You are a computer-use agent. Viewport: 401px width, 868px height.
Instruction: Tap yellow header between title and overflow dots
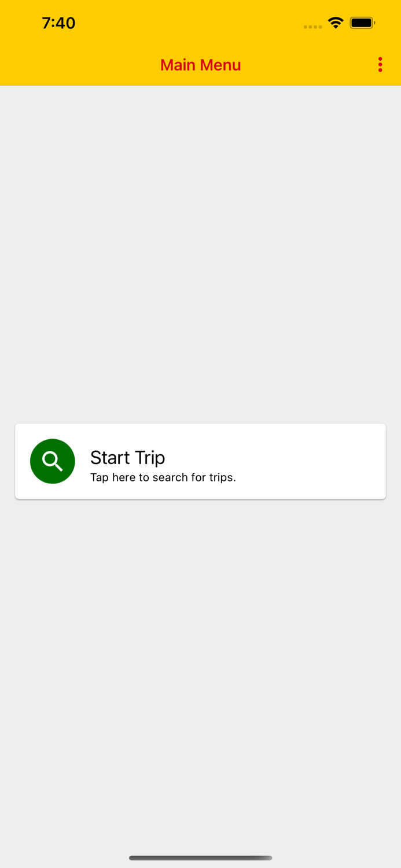[x=308, y=65]
